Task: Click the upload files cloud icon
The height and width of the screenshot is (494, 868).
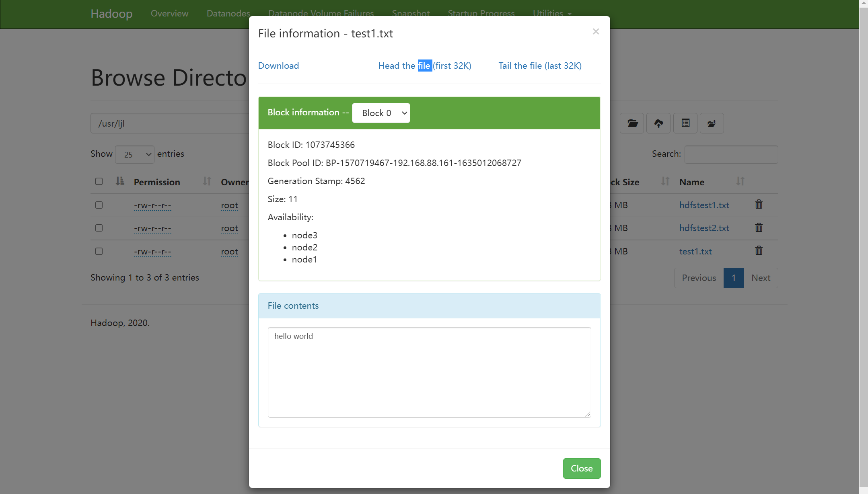Action: (x=658, y=123)
